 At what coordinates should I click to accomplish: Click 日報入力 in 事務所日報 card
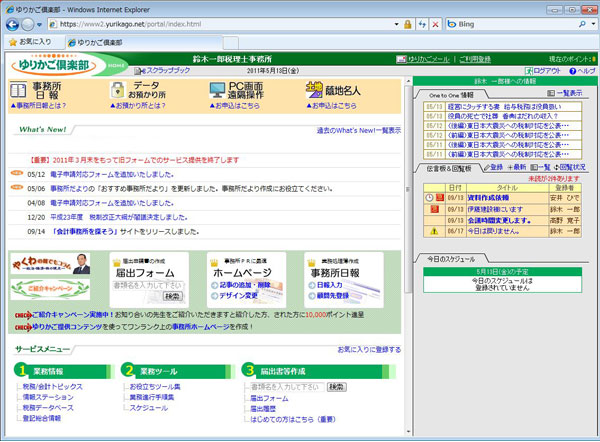pyautogui.click(x=329, y=285)
